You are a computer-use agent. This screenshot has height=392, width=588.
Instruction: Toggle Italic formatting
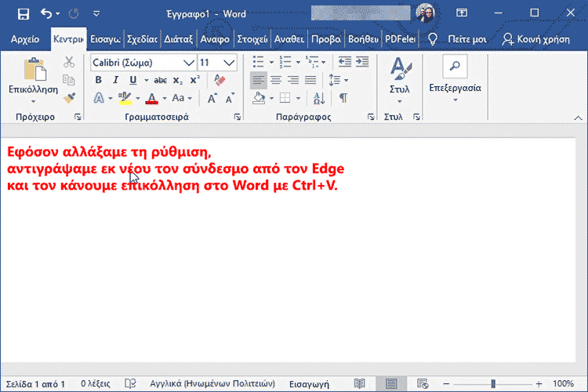click(x=116, y=80)
